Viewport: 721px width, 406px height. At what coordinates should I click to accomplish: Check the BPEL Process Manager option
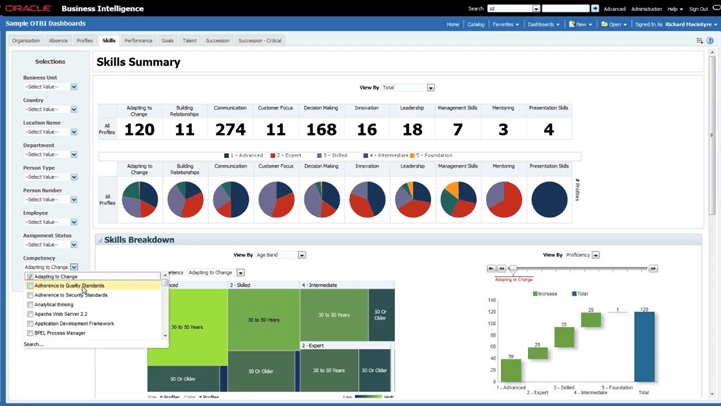(30, 333)
